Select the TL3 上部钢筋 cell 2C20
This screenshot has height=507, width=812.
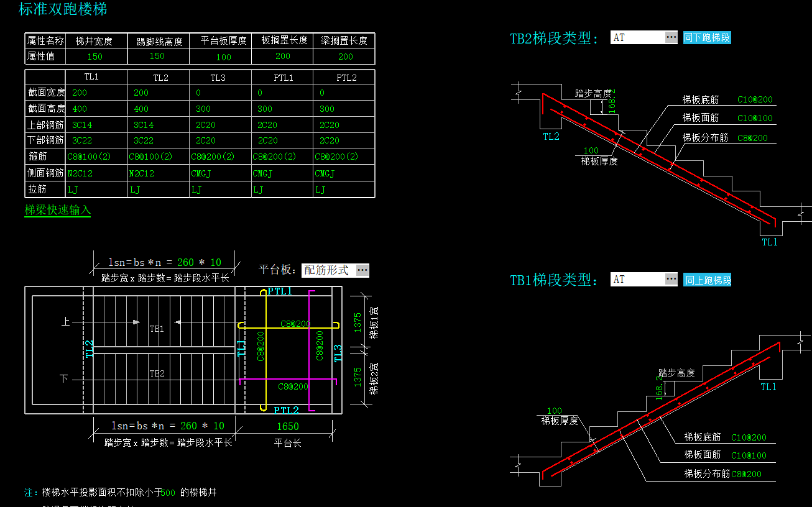[x=206, y=125]
